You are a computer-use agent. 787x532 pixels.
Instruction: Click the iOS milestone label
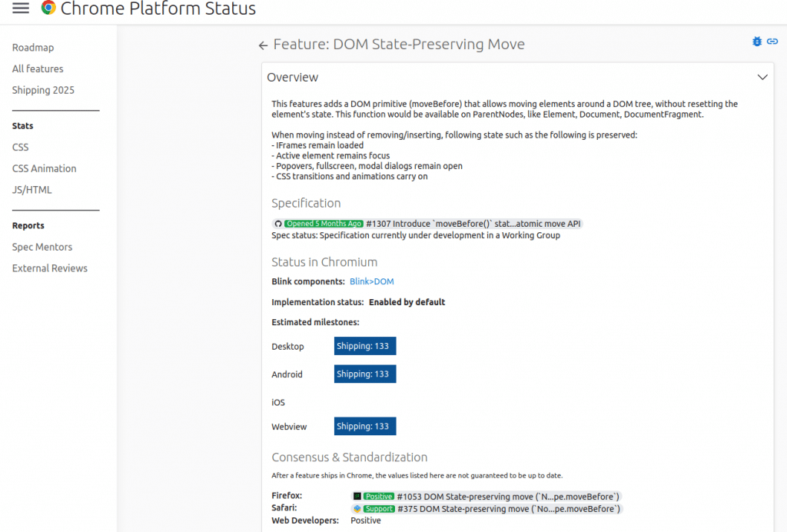(278, 403)
